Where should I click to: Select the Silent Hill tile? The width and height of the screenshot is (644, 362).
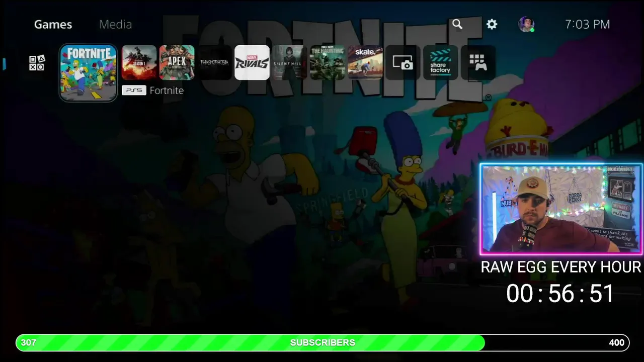point(290,62)
